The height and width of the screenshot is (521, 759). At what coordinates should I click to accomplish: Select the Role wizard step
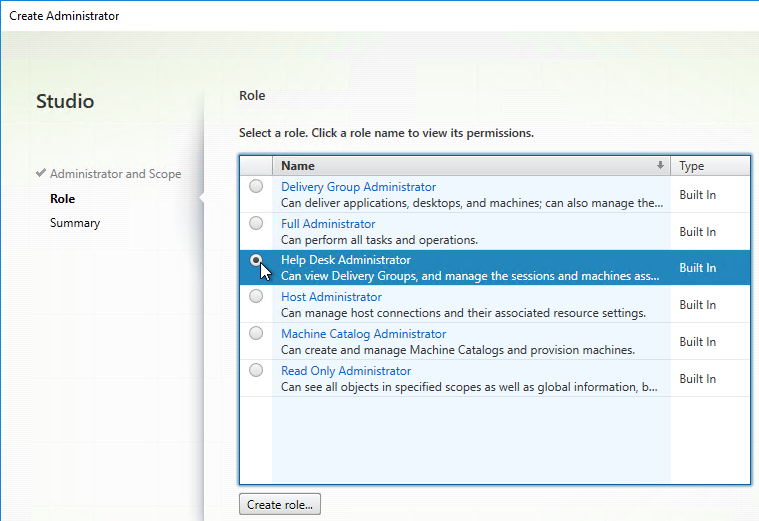[62, 199]
